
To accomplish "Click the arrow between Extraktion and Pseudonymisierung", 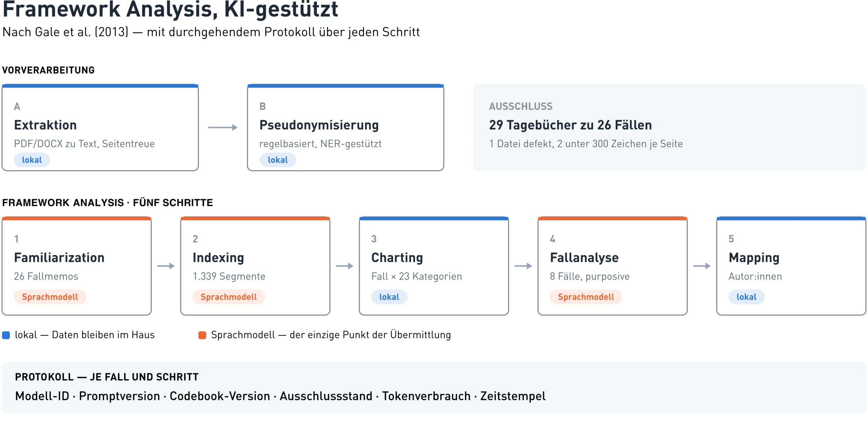I will (223, 128).
